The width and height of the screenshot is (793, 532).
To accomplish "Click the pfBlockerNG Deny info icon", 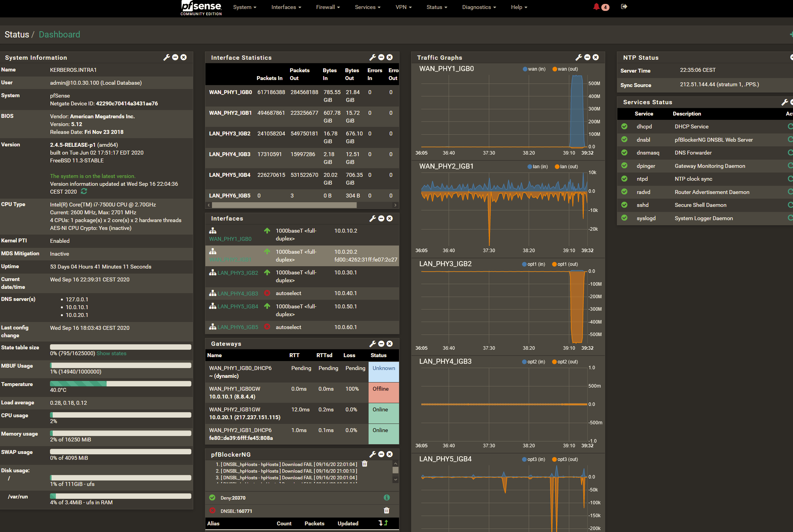I will click(387, 498).
